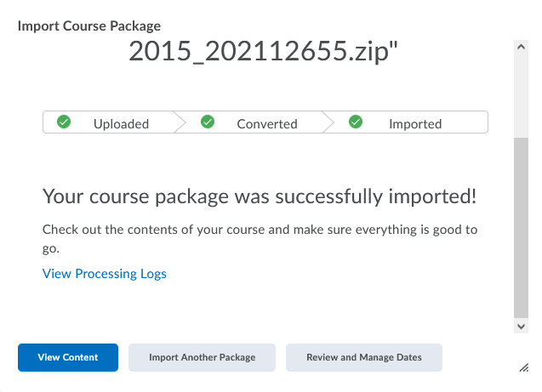Click the green checkmark beside Uploaded
The width and height of the screenshot is (542, 392).
tap(63, 122)
